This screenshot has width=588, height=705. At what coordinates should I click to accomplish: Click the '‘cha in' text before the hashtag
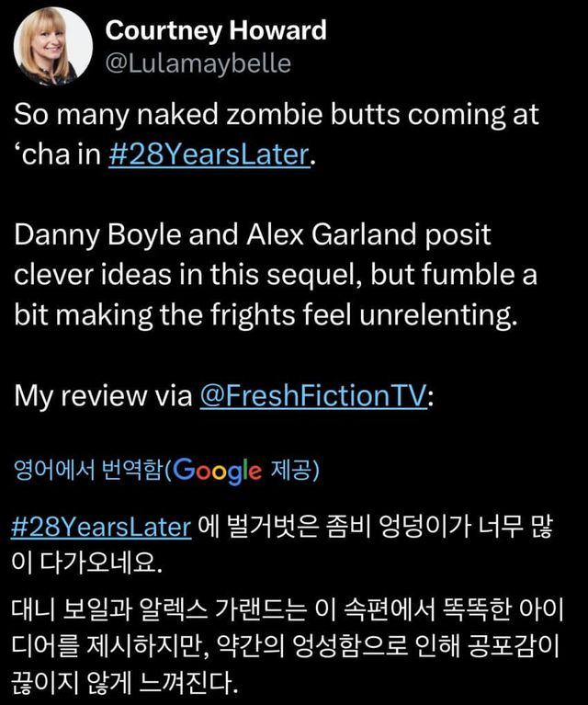pos(58,154)
